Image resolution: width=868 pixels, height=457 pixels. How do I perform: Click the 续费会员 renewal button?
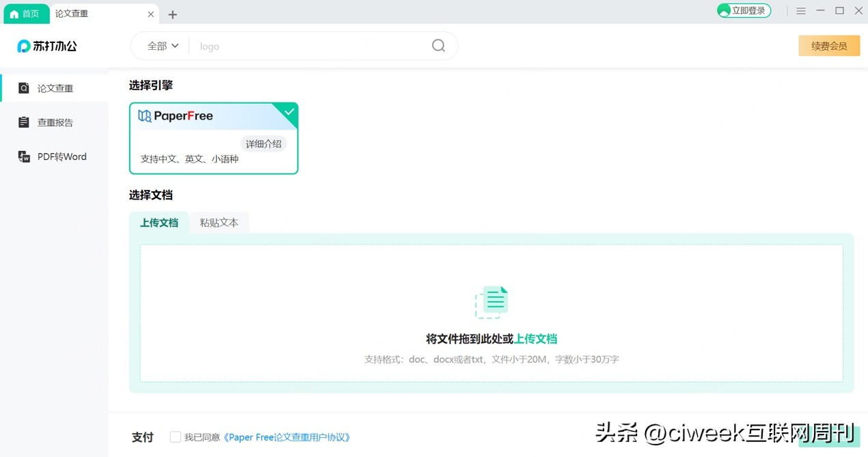(x=829, y=46)
